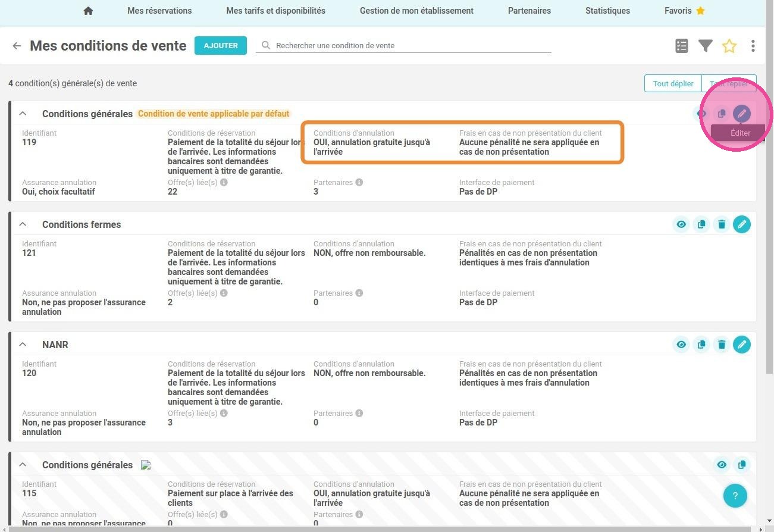View Conditions fermes with eye icon
Viewport: 774px width, 532px height.
coord(681,224)
